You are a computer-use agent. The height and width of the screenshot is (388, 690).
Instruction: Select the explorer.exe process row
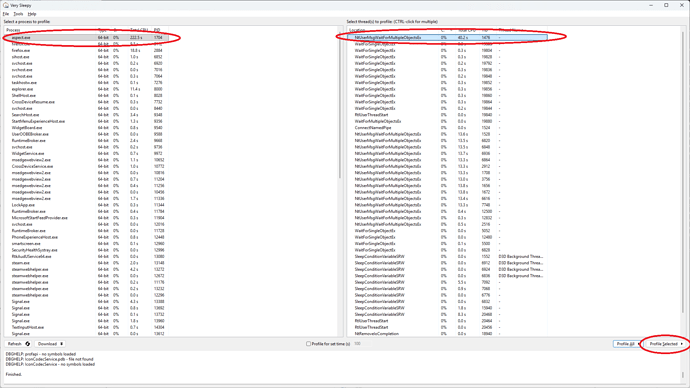[87, 89]
